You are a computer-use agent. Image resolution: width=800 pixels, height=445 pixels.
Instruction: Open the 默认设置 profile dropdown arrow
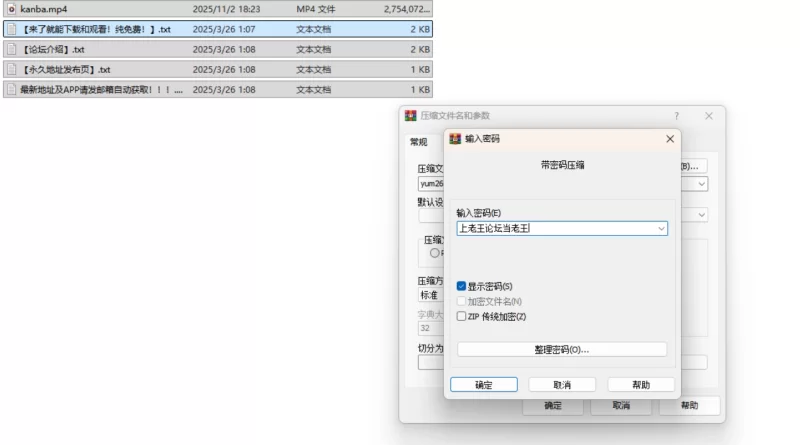pos(702,215)
